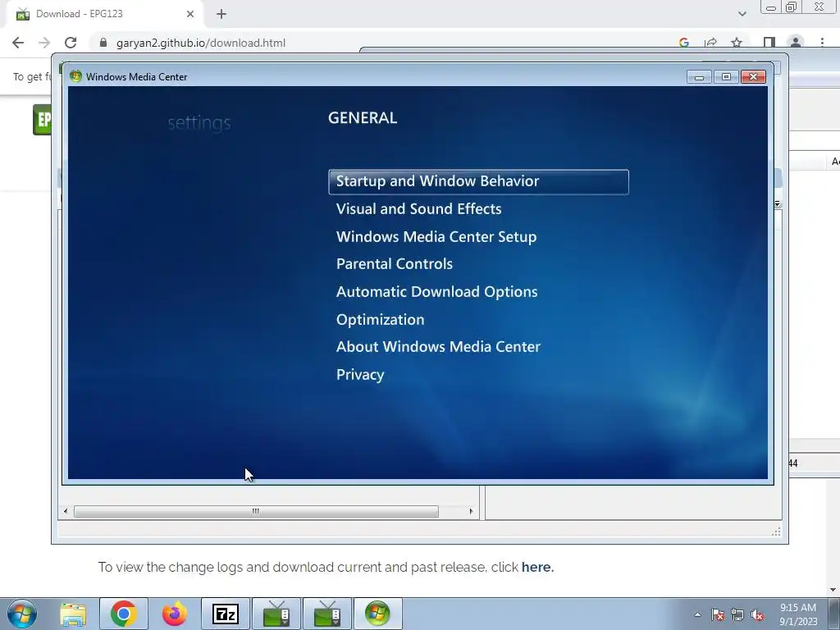Screen dimensions: 840x630
Task: Maximize the Windows Media Center window
Action: tap(726, 77)
